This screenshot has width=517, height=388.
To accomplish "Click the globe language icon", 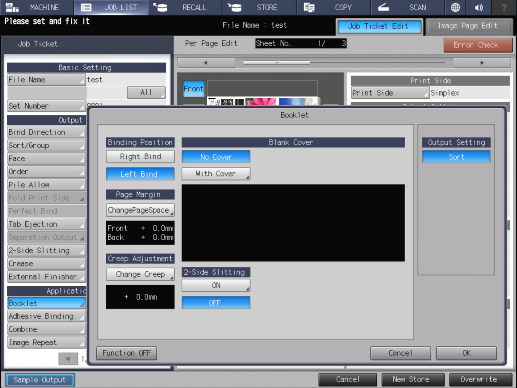I will pos(455,7).
